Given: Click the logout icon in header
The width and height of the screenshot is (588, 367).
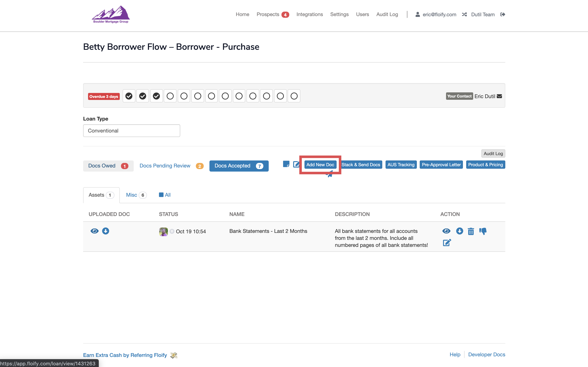Looking at the screenshot, I should click(x=503, y=14).
